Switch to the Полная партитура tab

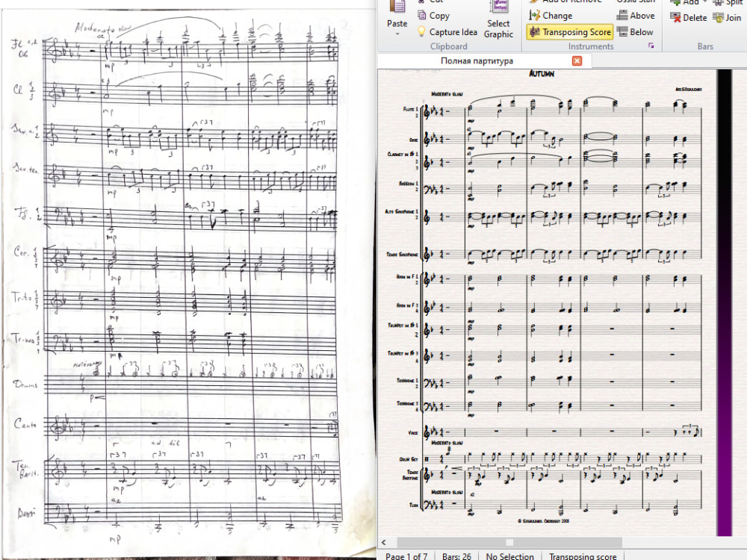click(477, 61)
